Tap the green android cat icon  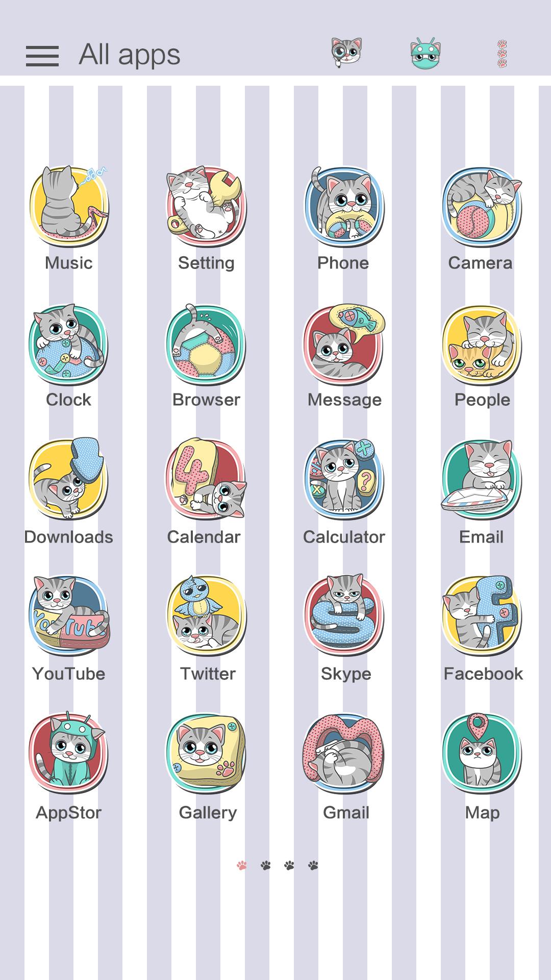click(x=425, y=53)
